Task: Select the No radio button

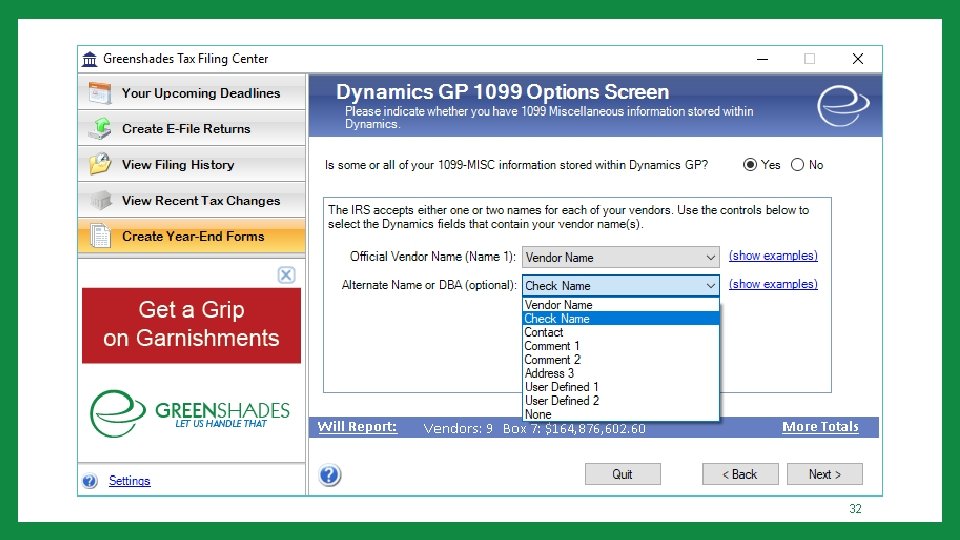Action: 797,165
